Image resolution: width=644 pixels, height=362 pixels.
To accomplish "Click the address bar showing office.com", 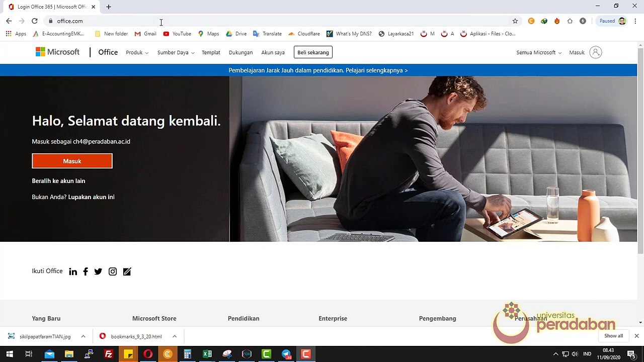I will (282, 21).
